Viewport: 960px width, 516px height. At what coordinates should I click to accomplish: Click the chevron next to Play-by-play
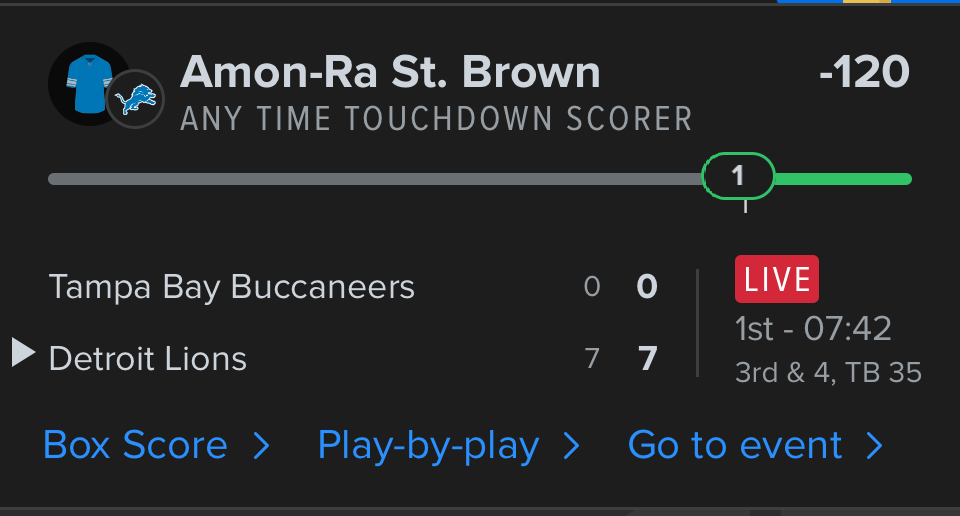571,446
